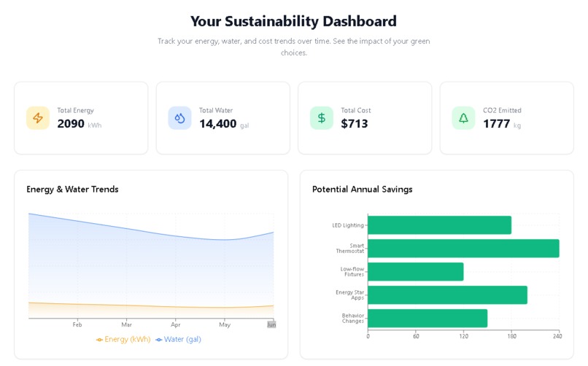
Task: Click the Energy & Water Trends heading
Action: pos(72,189)
